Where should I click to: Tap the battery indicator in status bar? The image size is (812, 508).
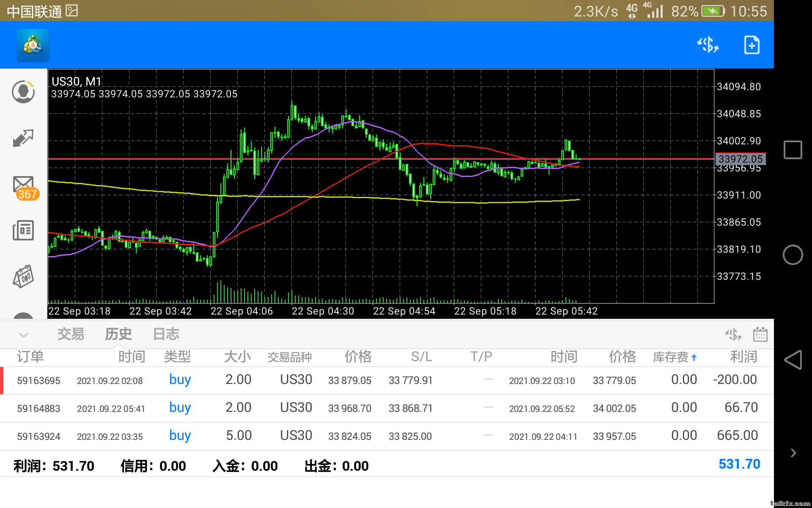[713, 11]
